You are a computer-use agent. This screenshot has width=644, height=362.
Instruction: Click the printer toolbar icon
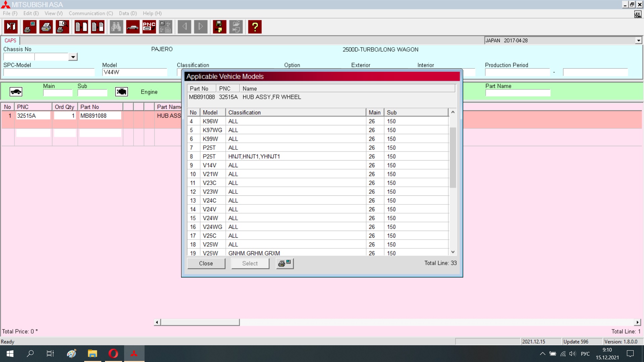point(46,27)
